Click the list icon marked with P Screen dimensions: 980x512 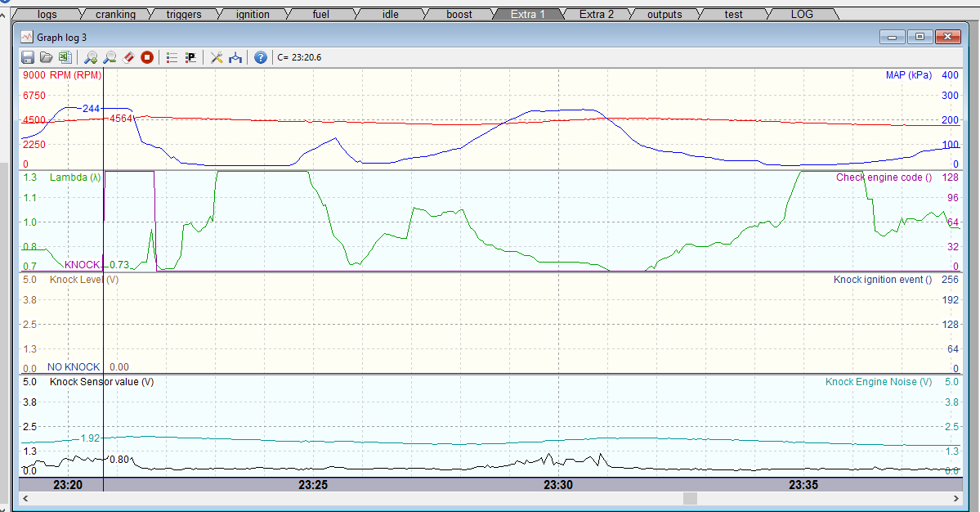pyautogui.click(x=190, y=57)
